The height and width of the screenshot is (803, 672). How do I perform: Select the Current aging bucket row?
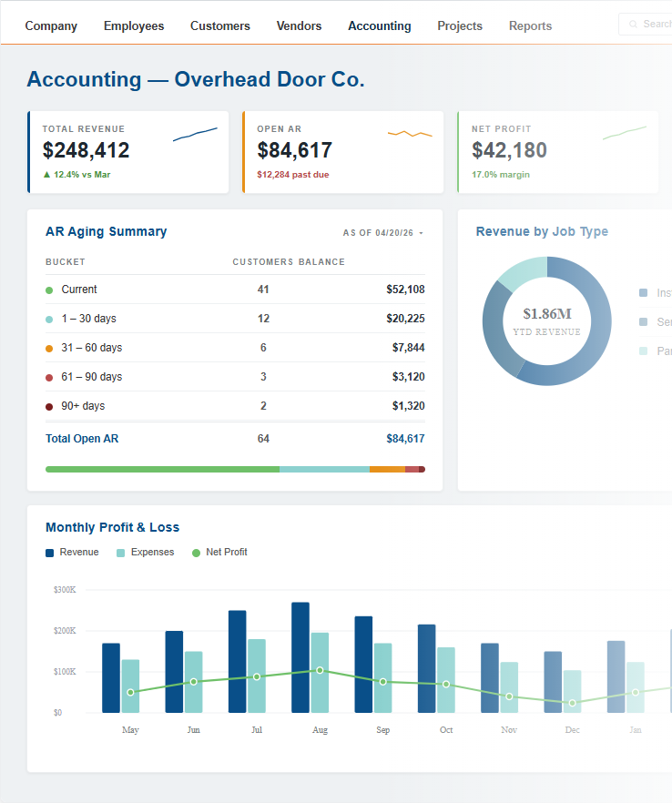click(235, 290)
